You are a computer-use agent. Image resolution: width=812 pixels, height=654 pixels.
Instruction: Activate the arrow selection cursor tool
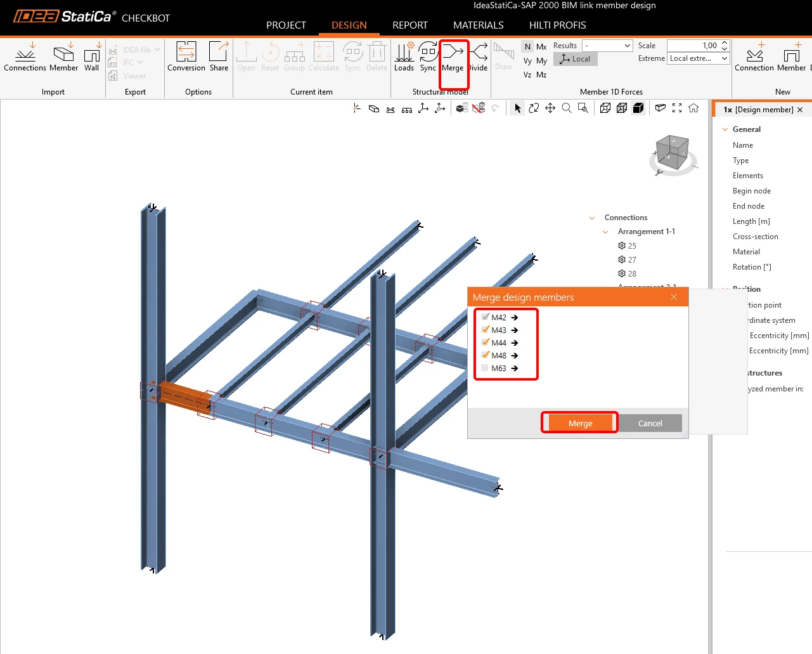(517, 108)
